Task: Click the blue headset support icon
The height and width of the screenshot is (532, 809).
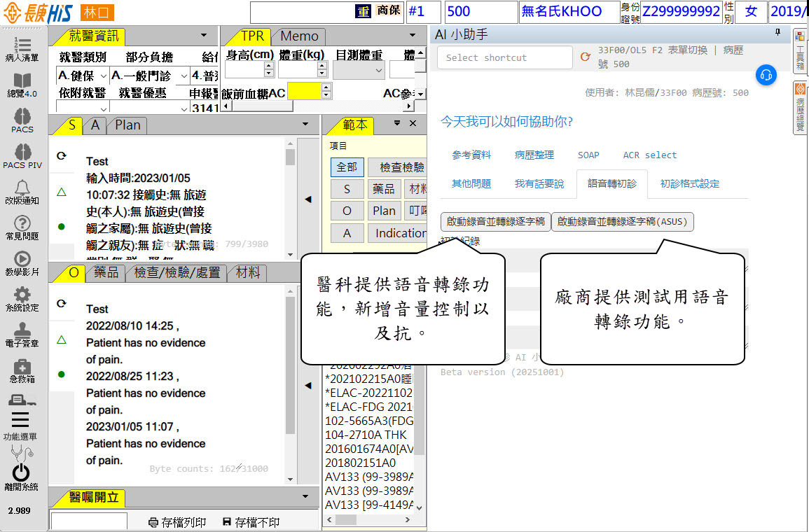Action: coord(766,75)
